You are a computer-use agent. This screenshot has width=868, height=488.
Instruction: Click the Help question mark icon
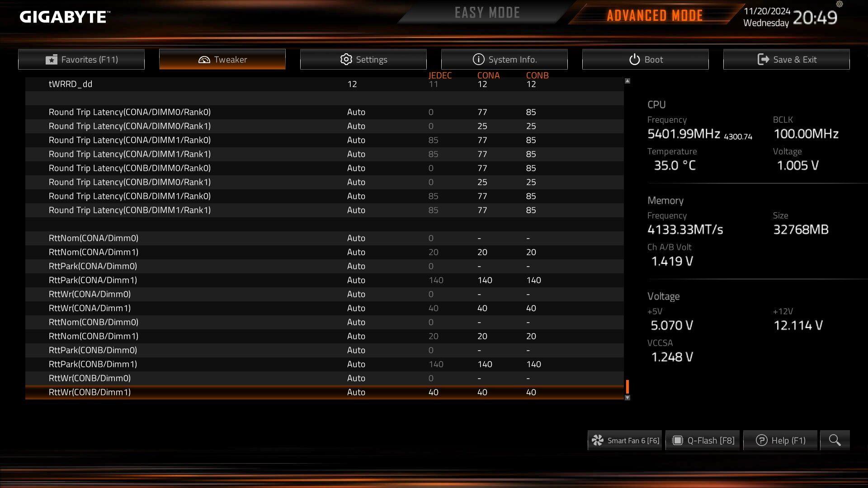tap(761, 441)
